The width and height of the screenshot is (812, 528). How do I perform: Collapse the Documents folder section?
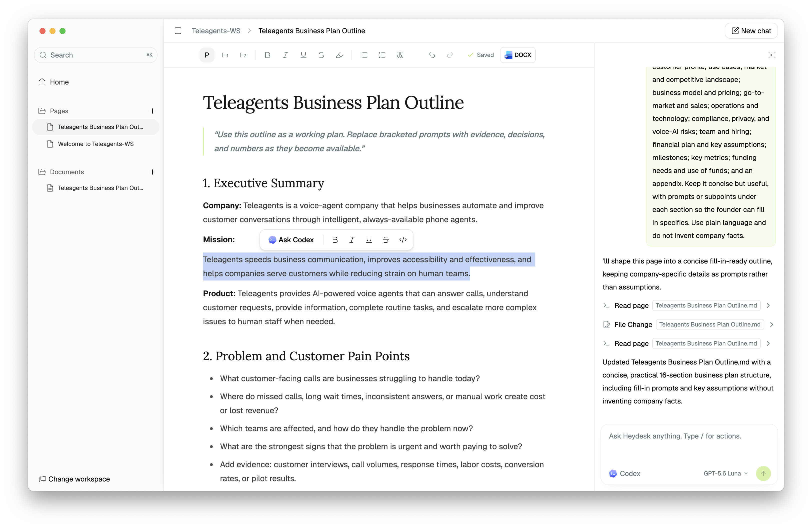pyautogui.click(x=61, y=172)
